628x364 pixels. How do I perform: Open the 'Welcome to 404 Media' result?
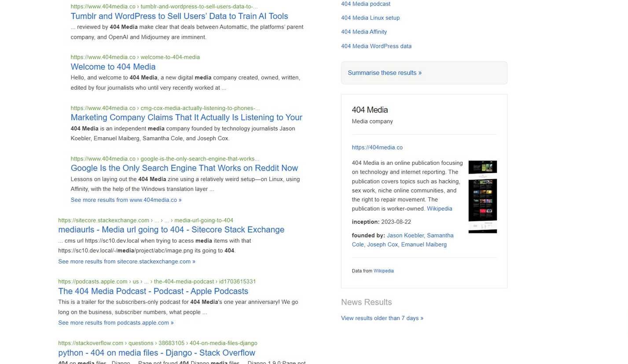tap(113, 67)
